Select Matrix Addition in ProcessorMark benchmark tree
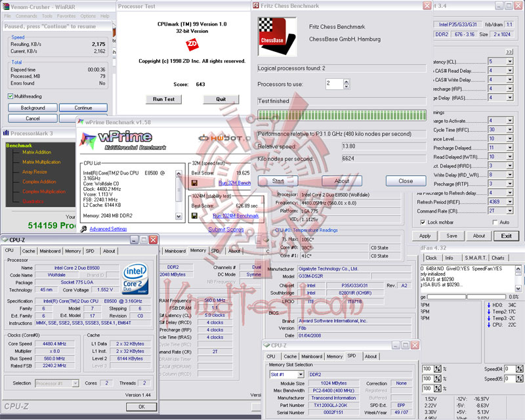Viewport: 525px width, 420px height. point(37,152)
